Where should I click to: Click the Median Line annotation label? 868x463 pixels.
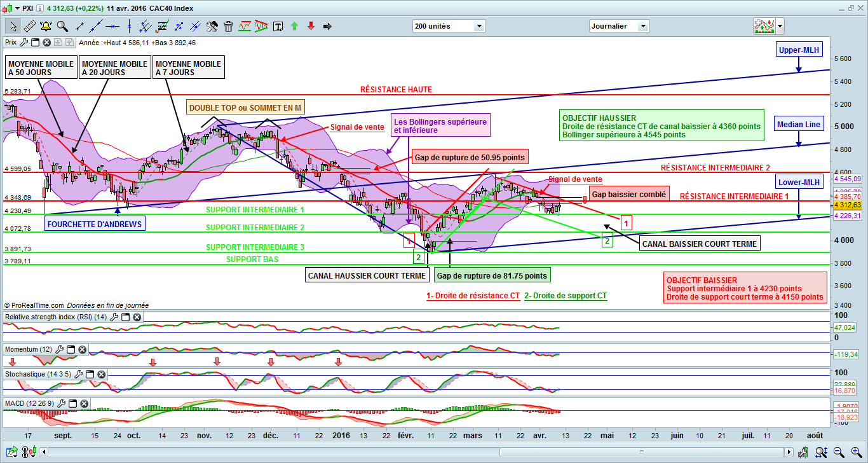[799, 124]
